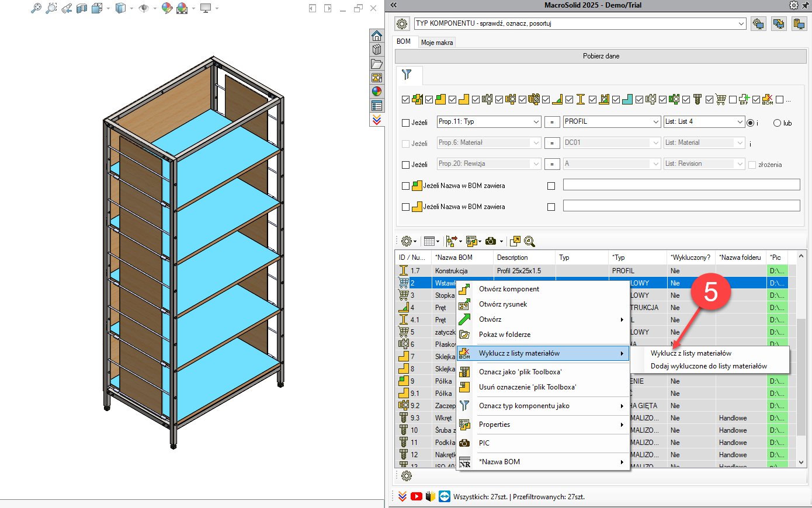This screenshot has width=812, height=508.
Task: Click TeamViewer icon in status bar
Action: click(445, 496)
